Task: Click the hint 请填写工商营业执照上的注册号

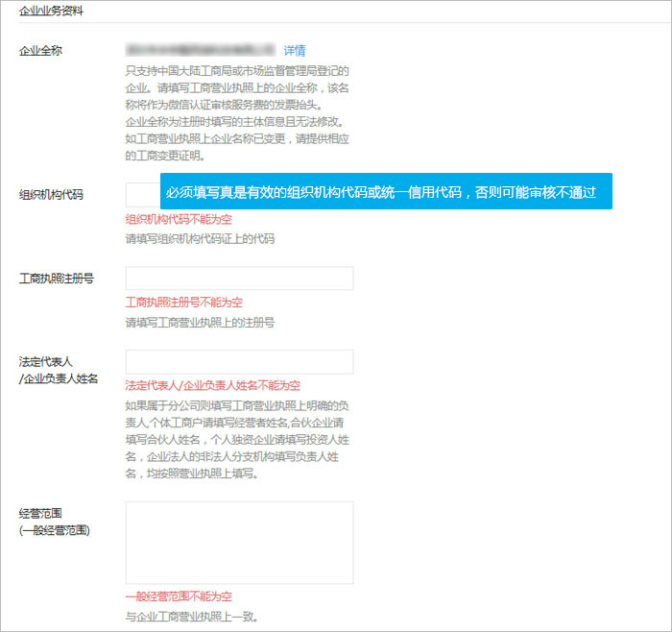Action: [200, 323]
